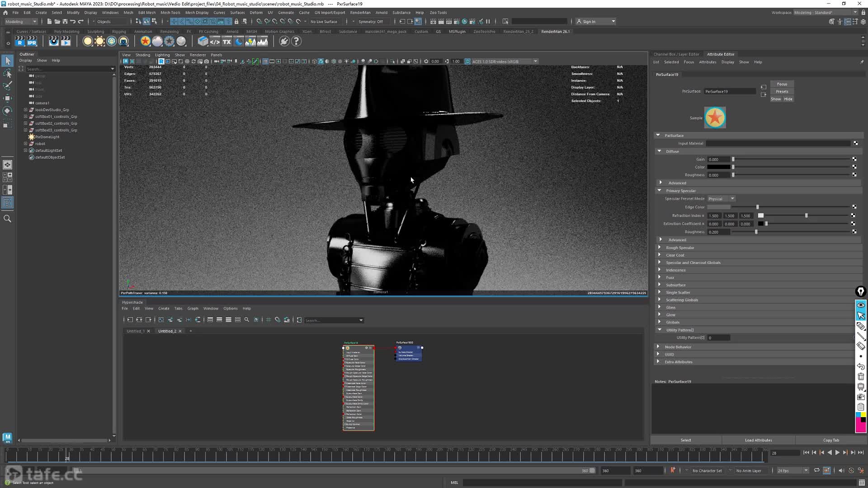Play the timeline forward
Image resolution: width=868 pixels, height=488 pixels.
pos(837,452)
